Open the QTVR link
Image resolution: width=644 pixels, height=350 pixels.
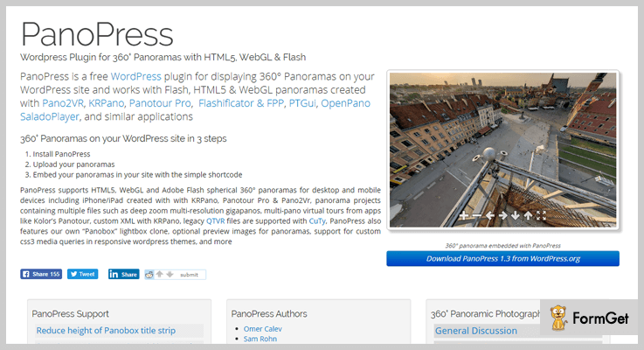[x=215, y=221]
